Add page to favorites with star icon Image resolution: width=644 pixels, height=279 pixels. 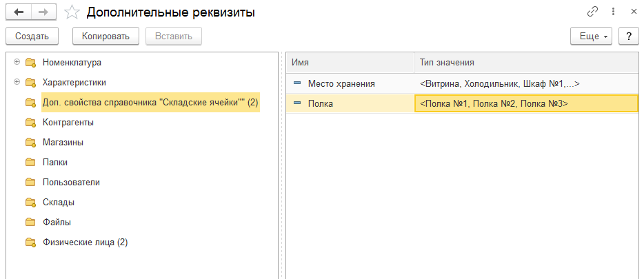coord(71,12)
